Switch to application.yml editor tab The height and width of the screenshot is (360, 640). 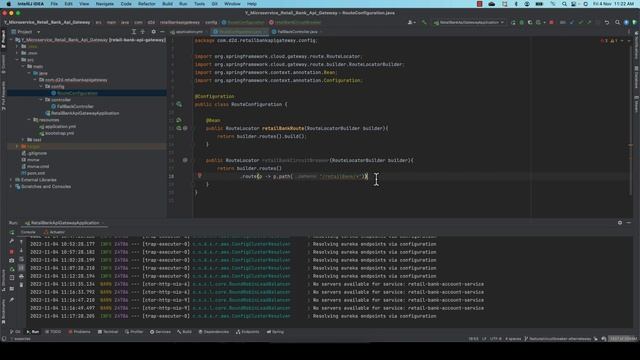point(187,31)
